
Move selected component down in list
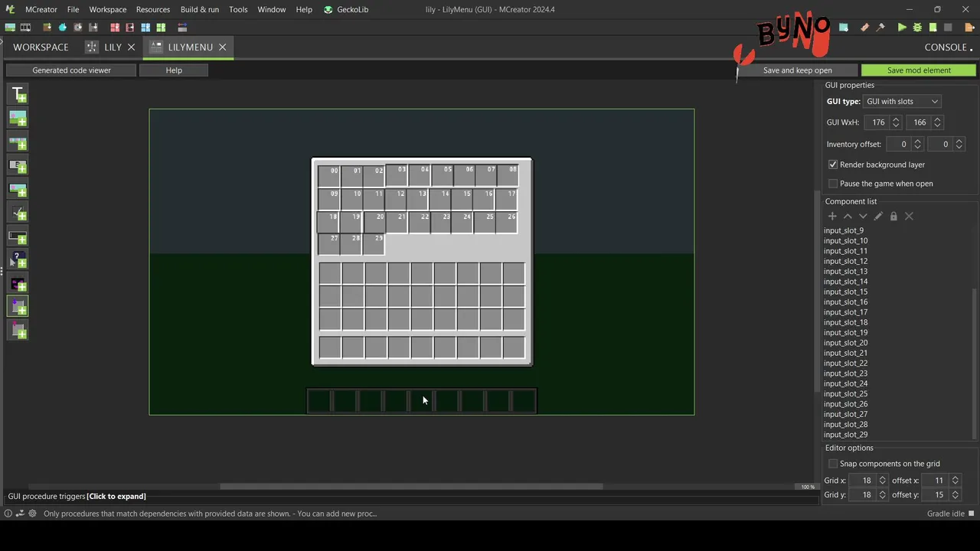tap(863, 217)
